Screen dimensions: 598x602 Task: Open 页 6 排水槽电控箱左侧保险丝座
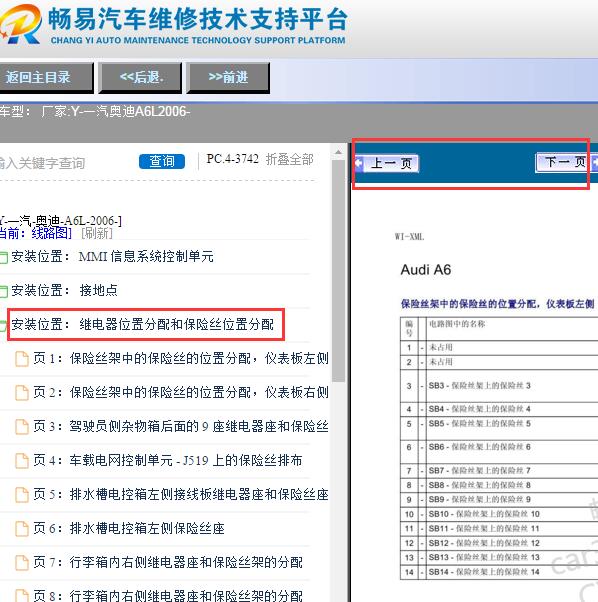pyautogui.click(x=129, y=528)
